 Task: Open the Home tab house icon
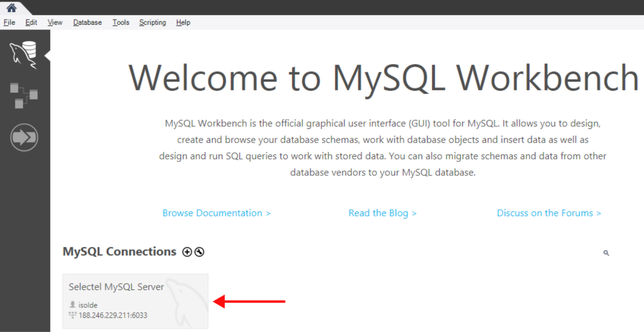[x=11, y=8]
